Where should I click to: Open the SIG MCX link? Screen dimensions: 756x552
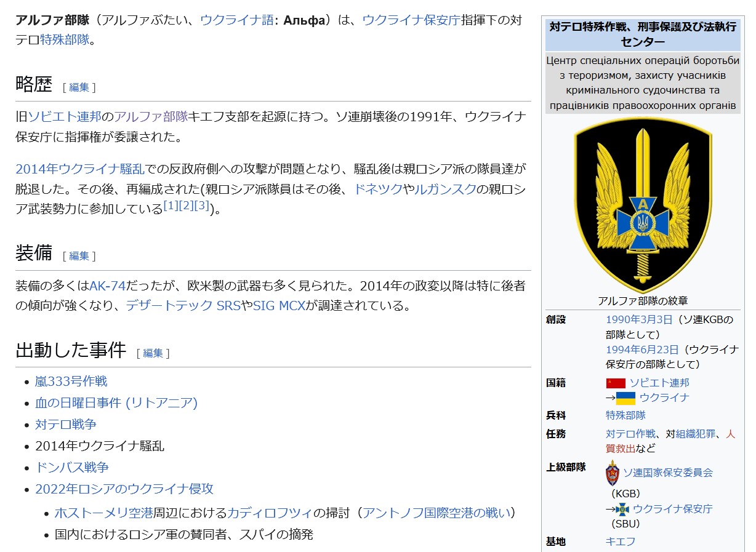279,306
